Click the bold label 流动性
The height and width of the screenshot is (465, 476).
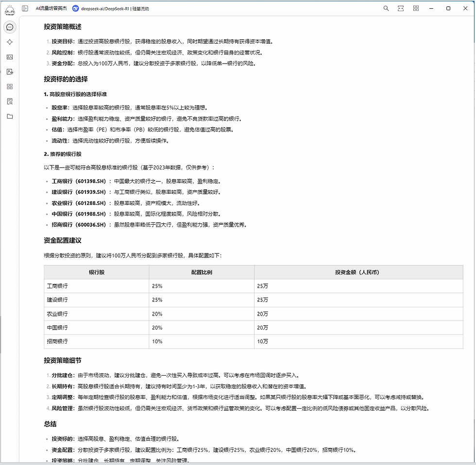point(59,141)
